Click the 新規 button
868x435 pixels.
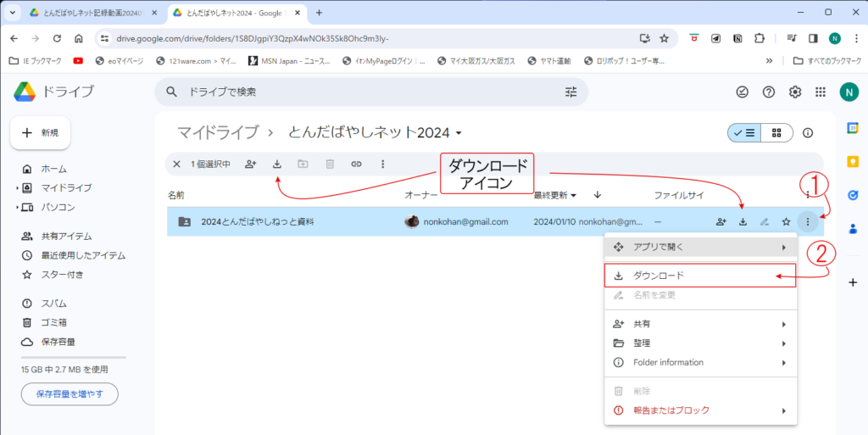point(40,133)
